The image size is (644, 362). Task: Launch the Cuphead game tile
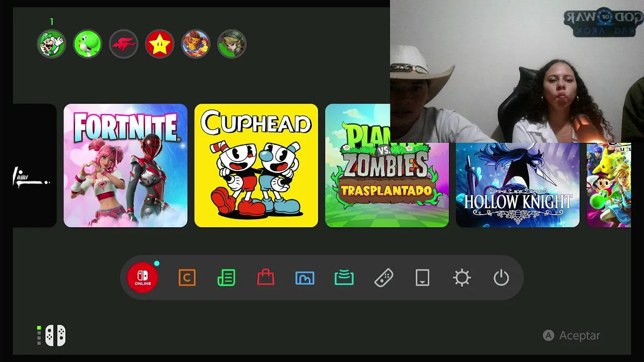256,165
